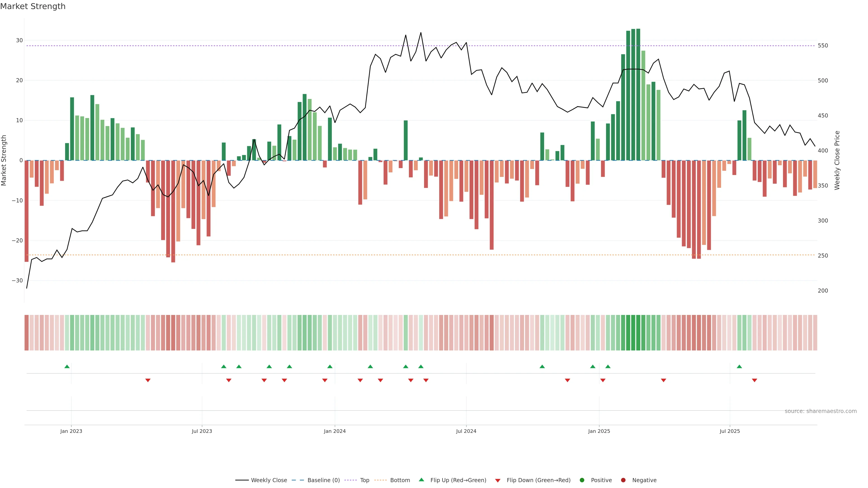This screenshot has height=488, width=868.
Task: Click the Jan 2024 x-axis label
Action: (335, 431)
